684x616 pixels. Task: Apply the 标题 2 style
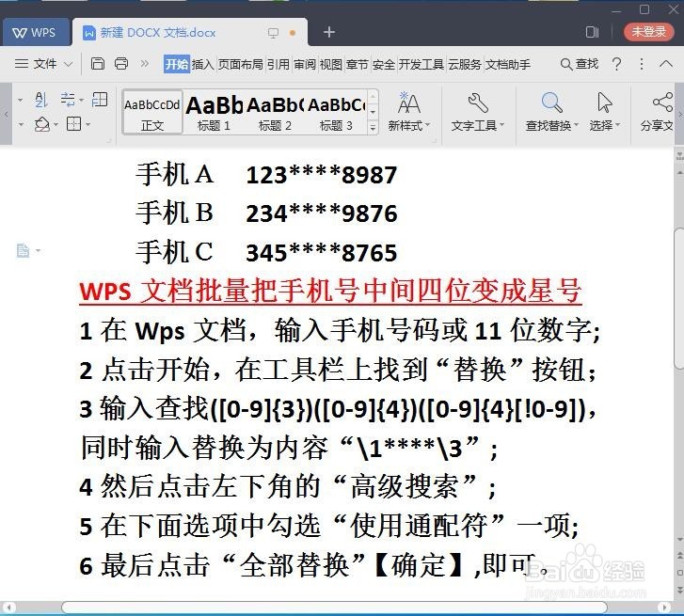click(275, 113)
